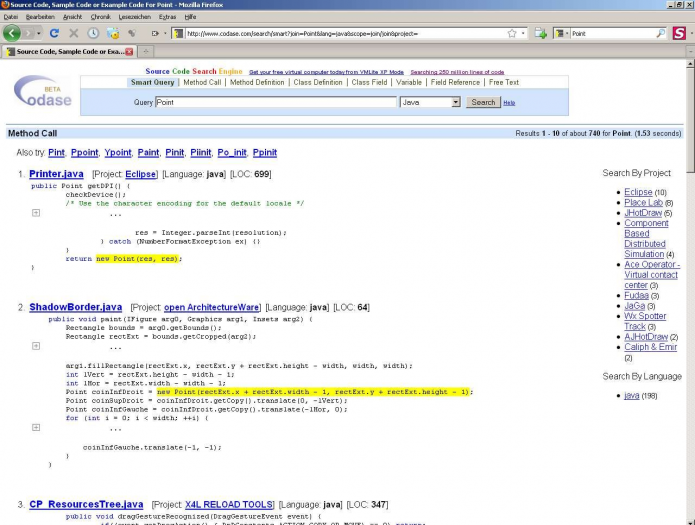Open the Hilfe menu
Screen dimensions: 695x525
pyautogui.click(x=190, y=17)
